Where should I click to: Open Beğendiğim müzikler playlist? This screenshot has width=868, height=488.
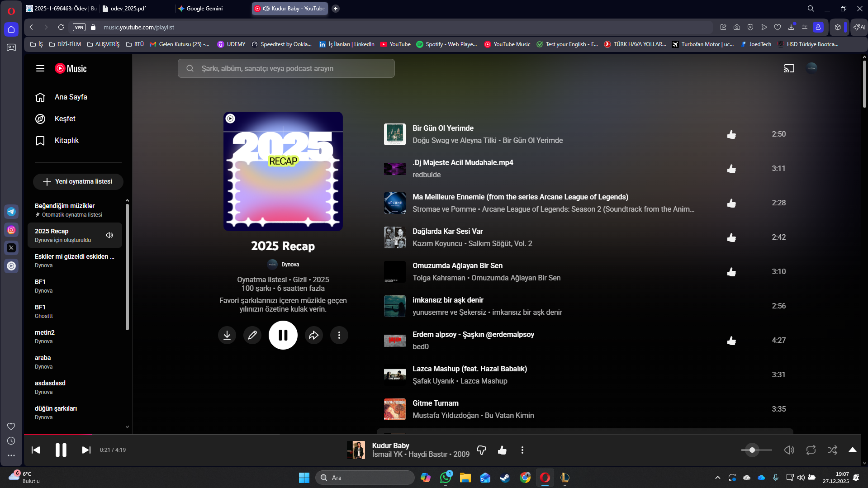[75, 210]
